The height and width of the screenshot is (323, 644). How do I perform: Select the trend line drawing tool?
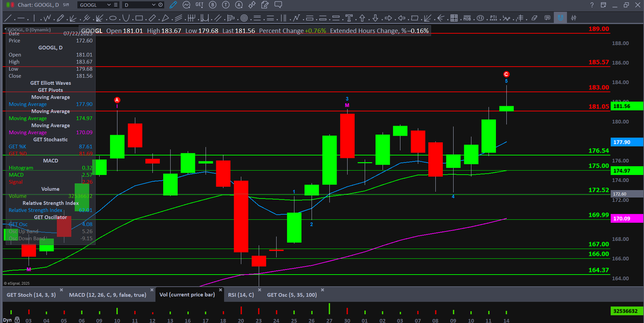[9, 18]
